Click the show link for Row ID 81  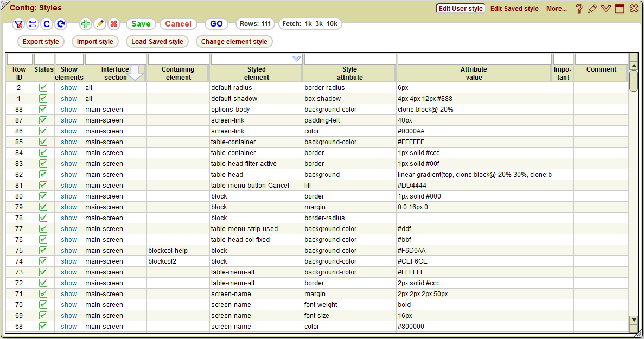click(x=68, y=186)
